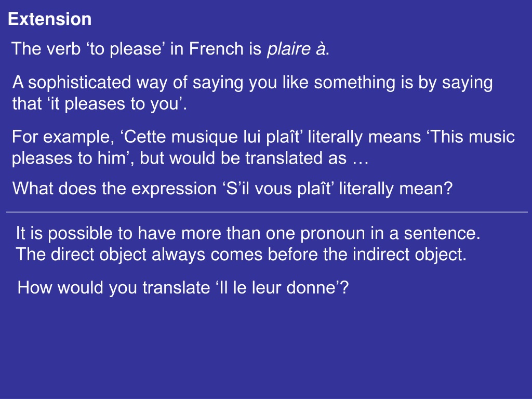Click the question 'How would you translate'

[114, 288]
